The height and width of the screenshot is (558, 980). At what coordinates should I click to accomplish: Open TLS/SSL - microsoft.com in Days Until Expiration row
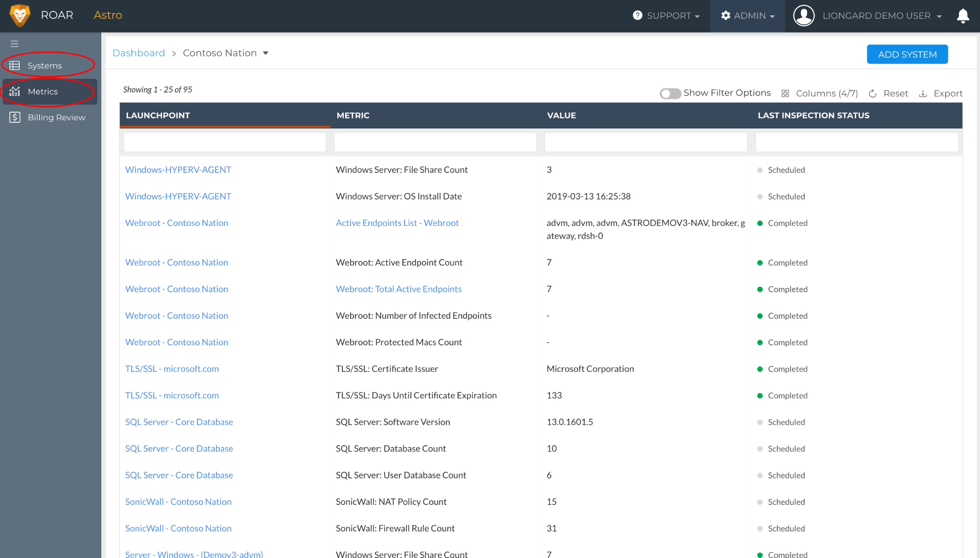(172, 395)
